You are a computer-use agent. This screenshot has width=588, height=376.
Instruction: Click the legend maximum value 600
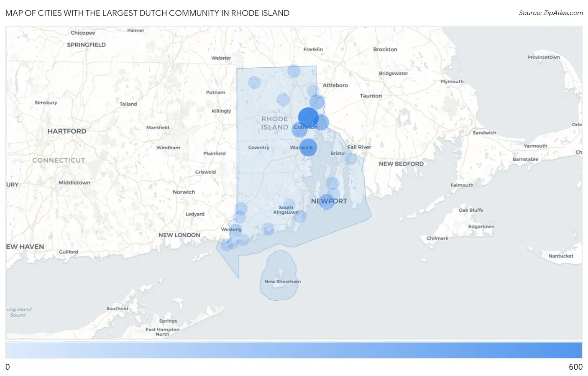(x=575, y=367)
